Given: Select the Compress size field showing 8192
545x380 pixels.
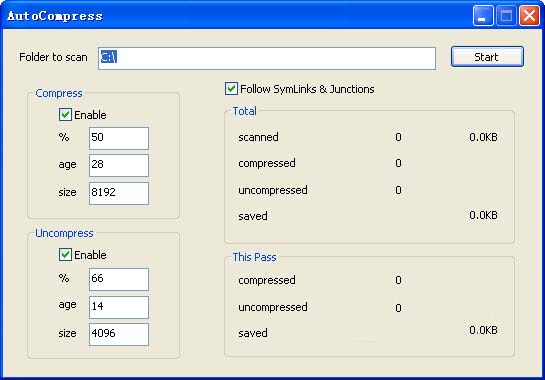Looking at the screenshot, I should pyautogui.click(x=119, y=193).
